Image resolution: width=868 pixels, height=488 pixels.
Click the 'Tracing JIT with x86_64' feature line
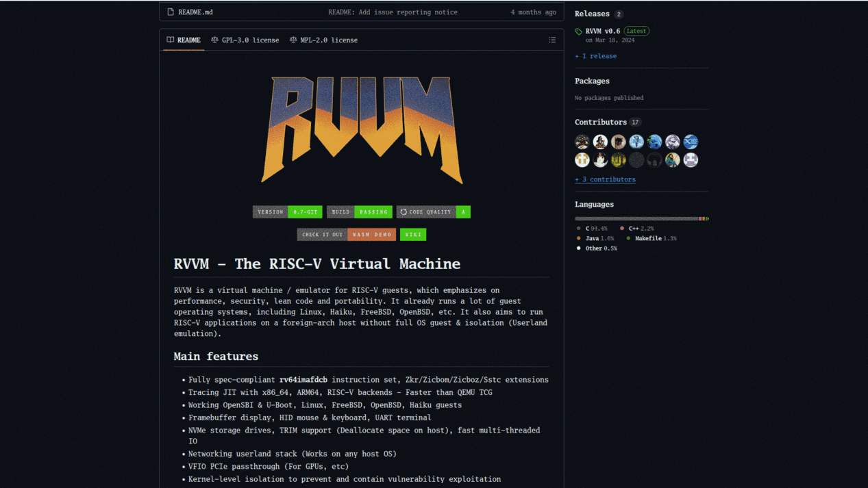(340, 392)
